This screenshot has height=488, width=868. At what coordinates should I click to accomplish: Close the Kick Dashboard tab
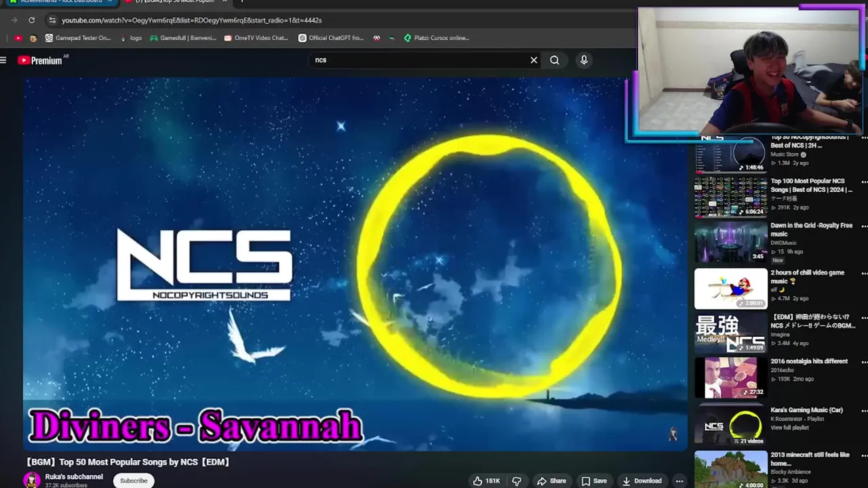(x=109, y=2)
